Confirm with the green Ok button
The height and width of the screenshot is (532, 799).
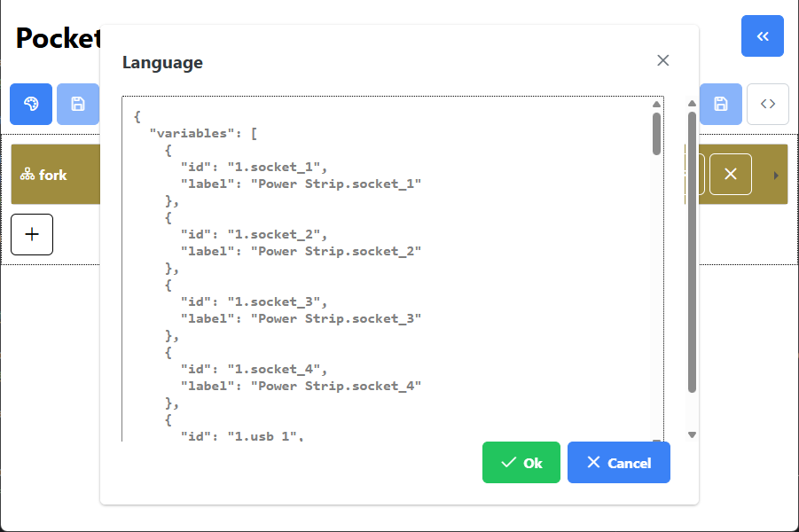[x=521, y=462]
